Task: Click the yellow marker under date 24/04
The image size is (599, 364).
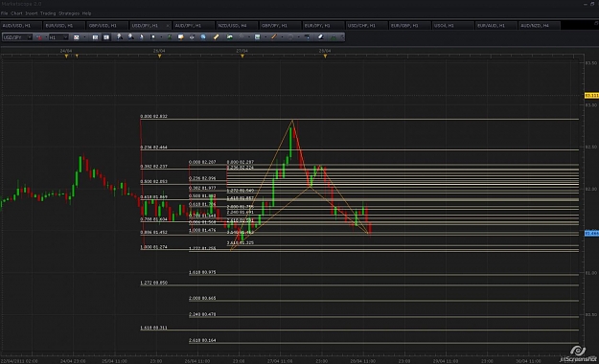Action: (66, 57)
